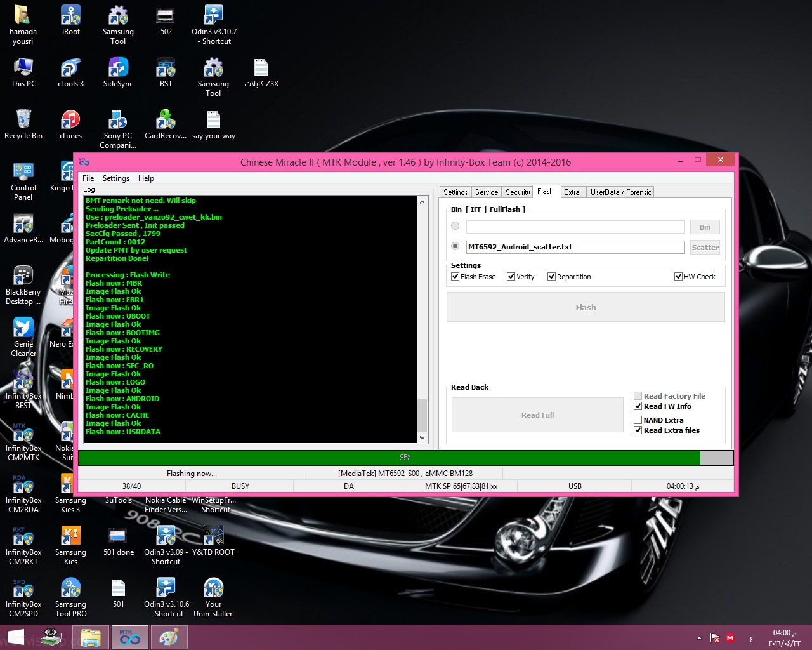
Task: Open the SideSync desktop icon
Action: [x=118, y=72]
